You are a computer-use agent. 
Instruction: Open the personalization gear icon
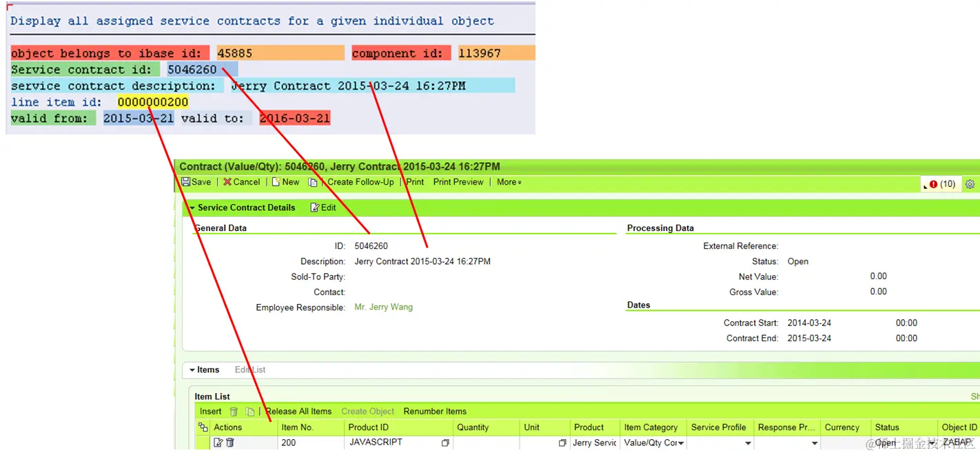coord(970,184)
